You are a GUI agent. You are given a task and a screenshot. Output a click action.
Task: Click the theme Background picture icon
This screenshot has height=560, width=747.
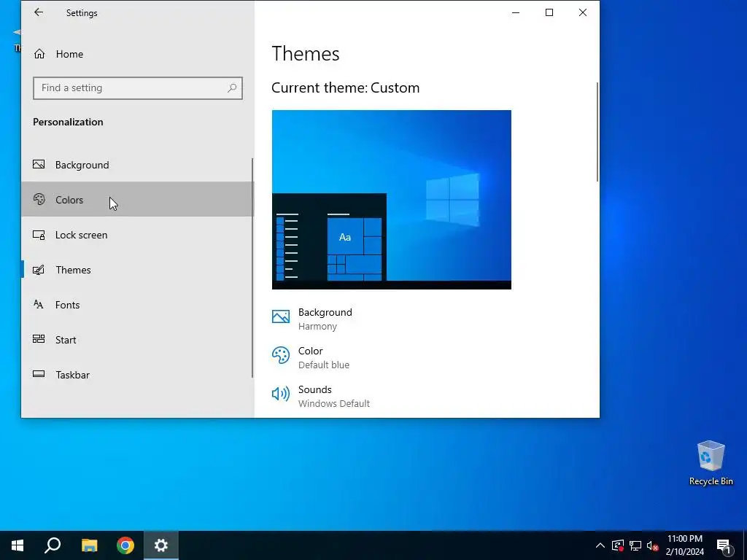(281, 316)
